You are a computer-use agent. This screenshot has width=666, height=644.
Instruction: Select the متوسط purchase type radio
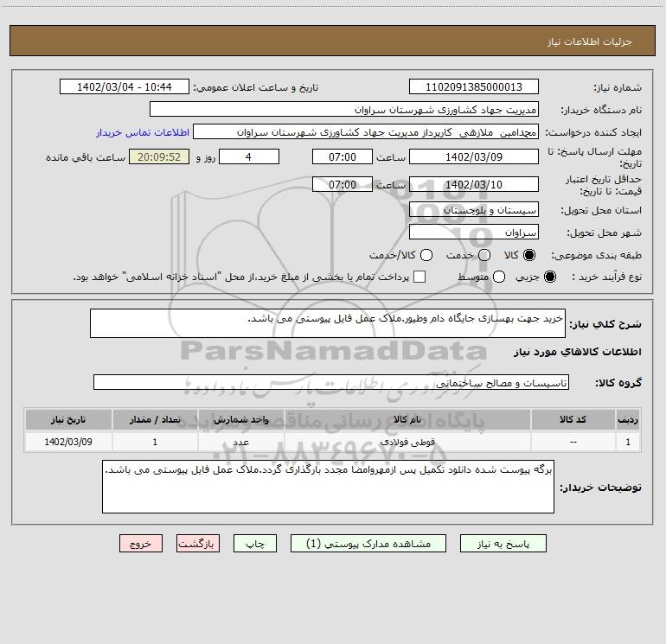[499, 277]
